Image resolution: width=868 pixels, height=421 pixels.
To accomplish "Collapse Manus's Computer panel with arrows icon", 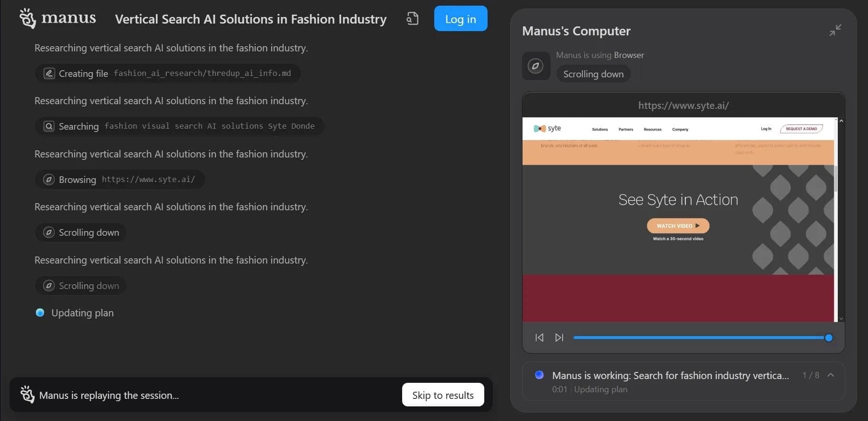I will point(835,30).
